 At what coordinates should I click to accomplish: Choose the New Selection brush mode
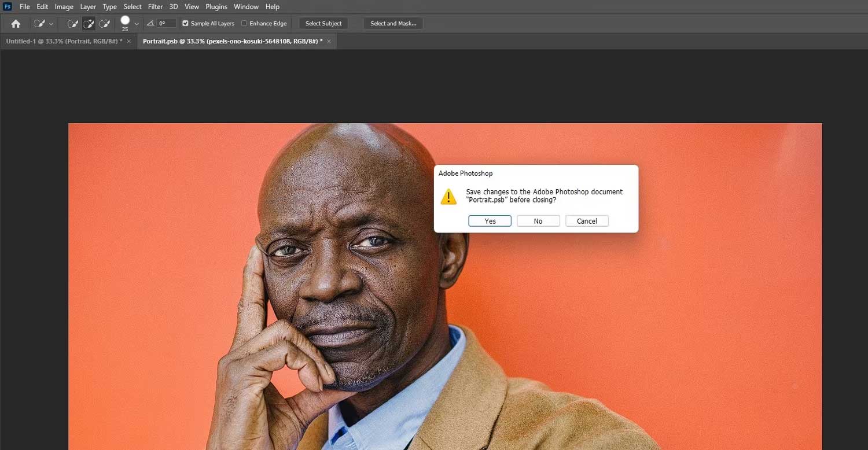72,23
